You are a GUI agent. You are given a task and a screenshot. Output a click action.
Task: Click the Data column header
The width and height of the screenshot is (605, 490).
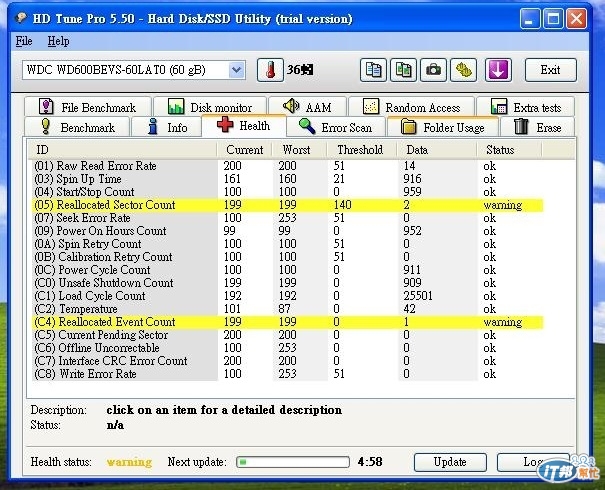436,150
